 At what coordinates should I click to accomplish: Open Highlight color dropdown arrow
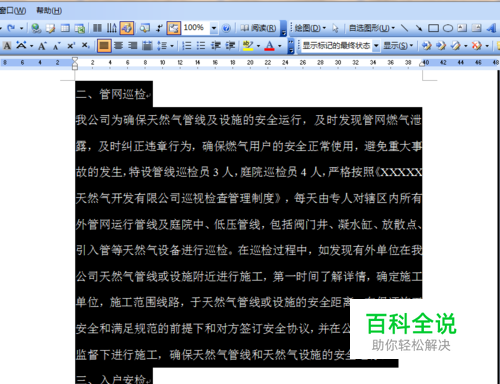click(258, 46)
